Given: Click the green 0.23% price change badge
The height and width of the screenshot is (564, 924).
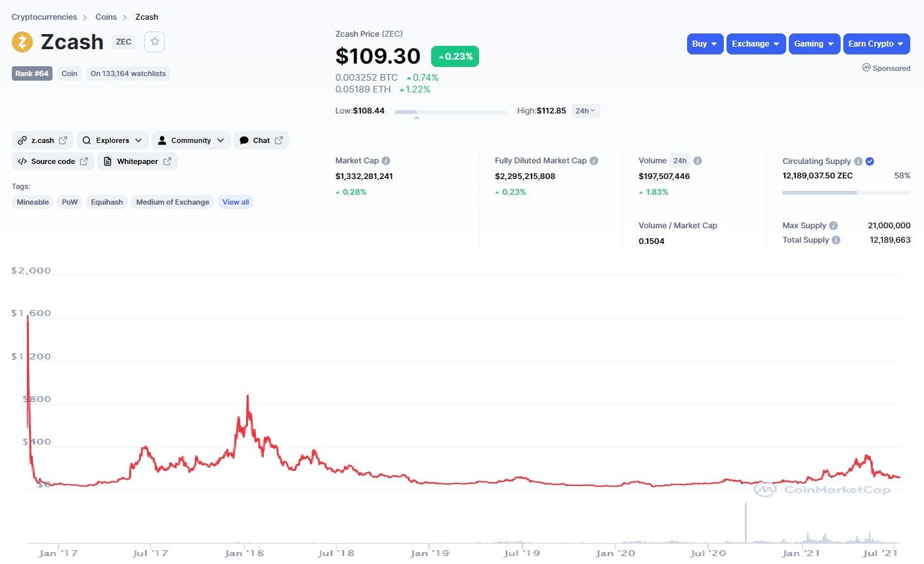Looking at the screenshot, I should click(455, 56).
